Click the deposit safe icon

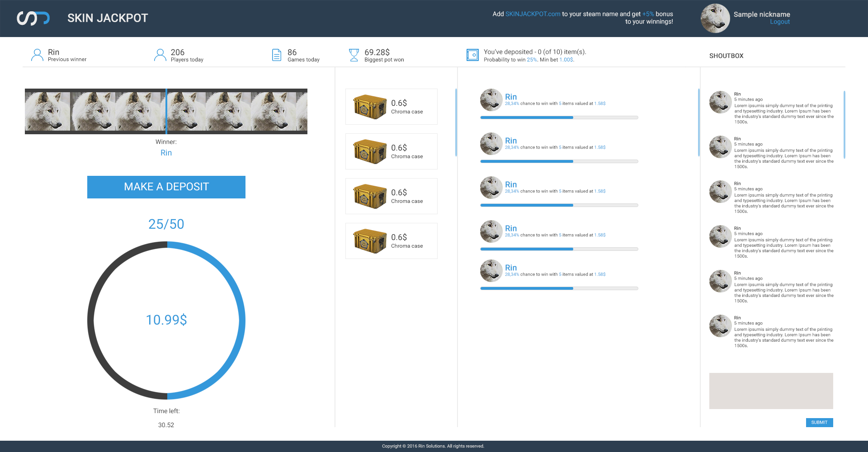(x=472, y=55)
